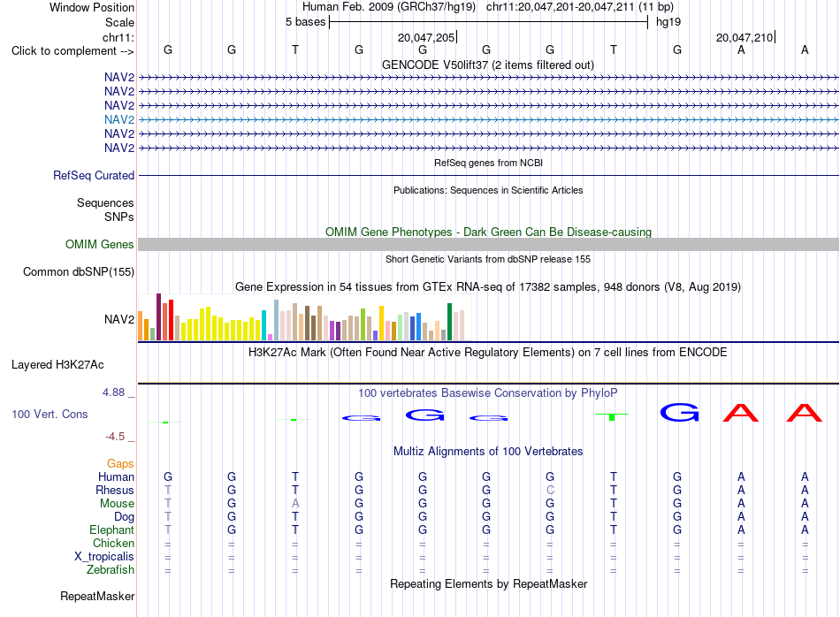
Task: Open the OMIM Genes track label
Action: coord(100,244)
